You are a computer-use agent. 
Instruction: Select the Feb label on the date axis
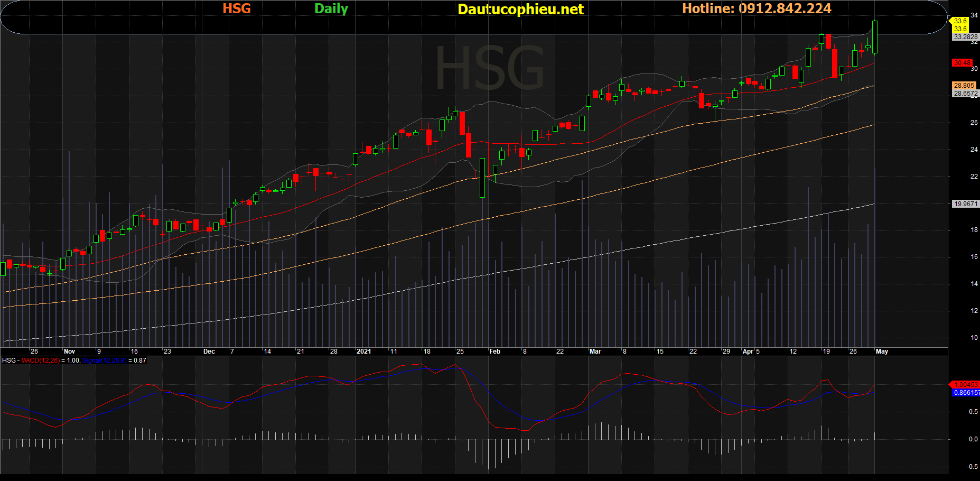point(495,351)
